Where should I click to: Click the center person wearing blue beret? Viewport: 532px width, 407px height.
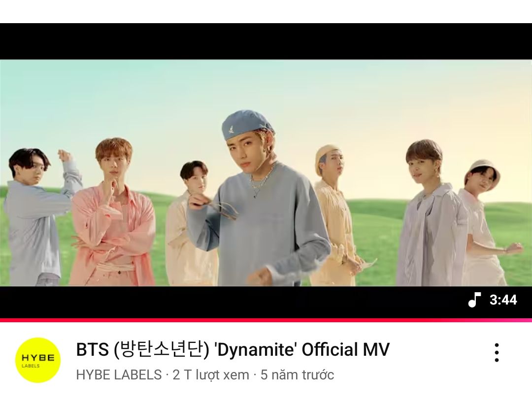pyautogui.click(x=258, y=200)
